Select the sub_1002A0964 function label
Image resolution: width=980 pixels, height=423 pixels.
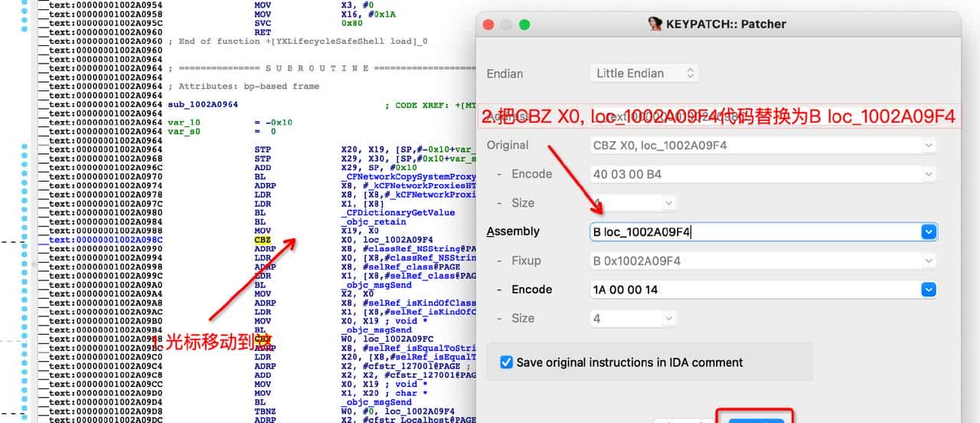tap(203, 105)
